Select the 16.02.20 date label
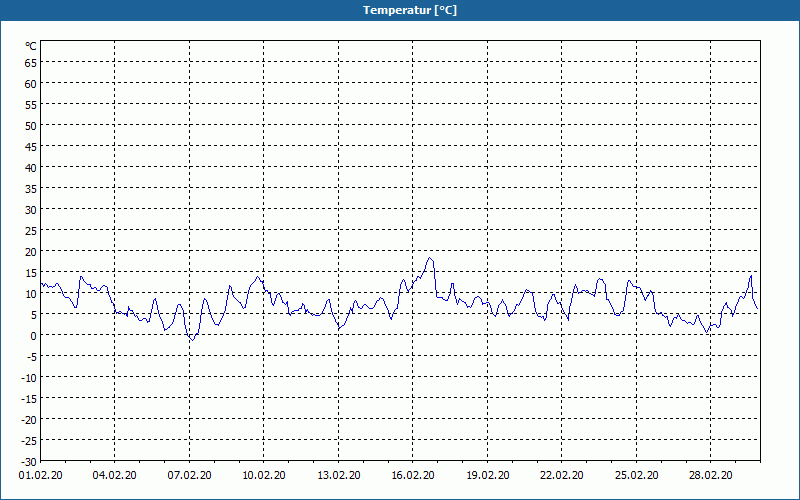 (413, 475)
